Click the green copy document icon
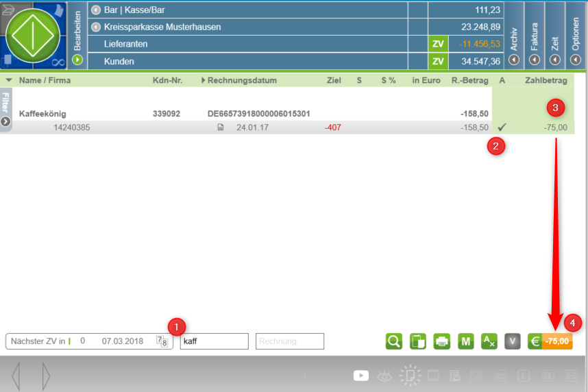Screen dimensions: 588x392 point(418,341)
